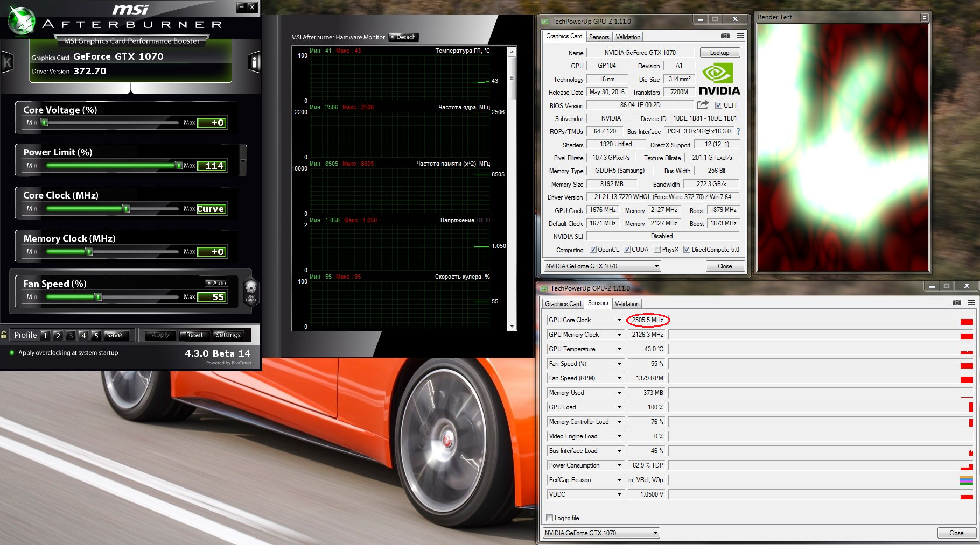The height and width of the screenshot is (545, 980).
Task: Toggle the UEFI checkbox
Action: click(718, 105)
